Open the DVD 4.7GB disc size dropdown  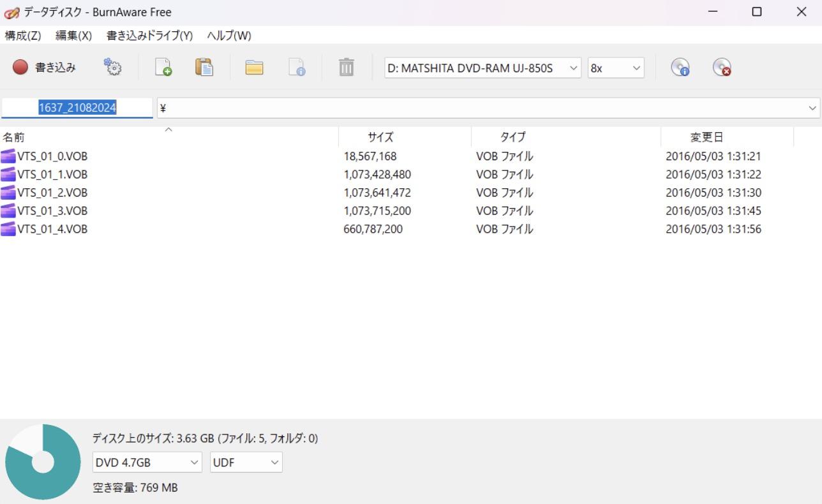[x=147, y=463]
